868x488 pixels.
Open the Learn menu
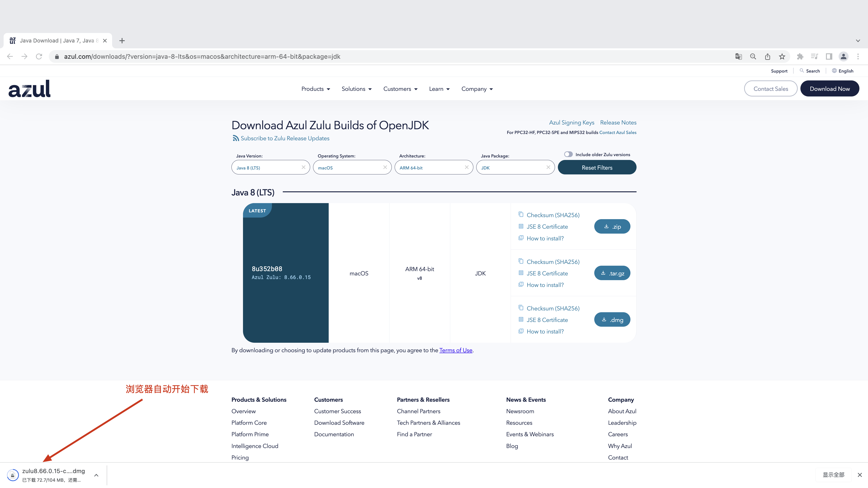tap(439, 89)
